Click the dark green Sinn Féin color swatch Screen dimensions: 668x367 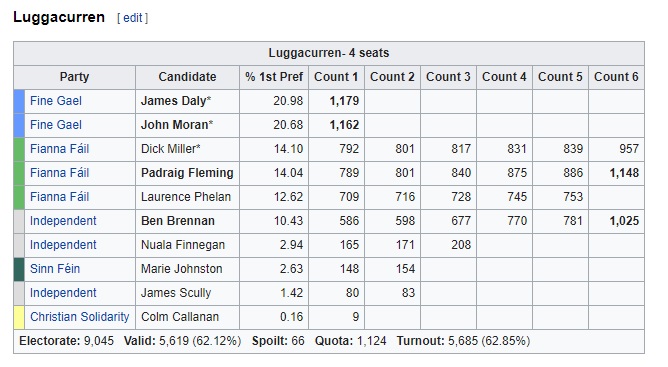pyautogui.click(x=19, y=269)
